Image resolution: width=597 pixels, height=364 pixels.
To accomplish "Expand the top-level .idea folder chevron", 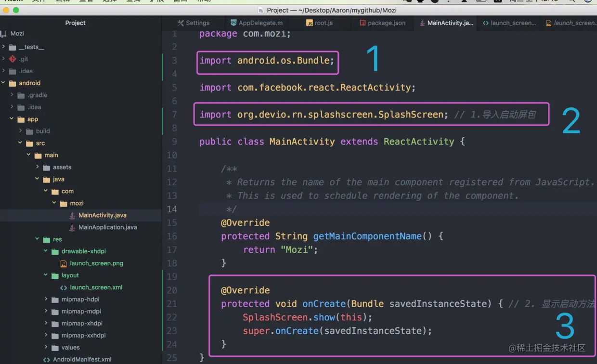I will coord(3,71).
